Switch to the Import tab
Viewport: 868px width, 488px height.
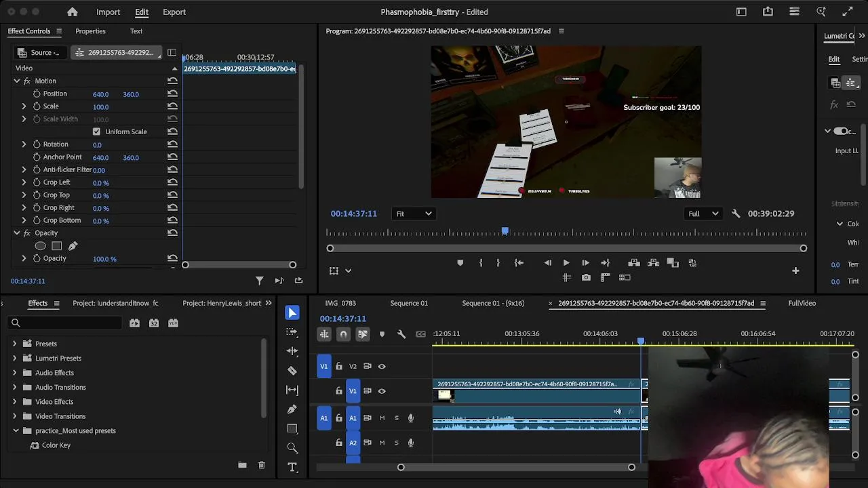tap(108, 12)
